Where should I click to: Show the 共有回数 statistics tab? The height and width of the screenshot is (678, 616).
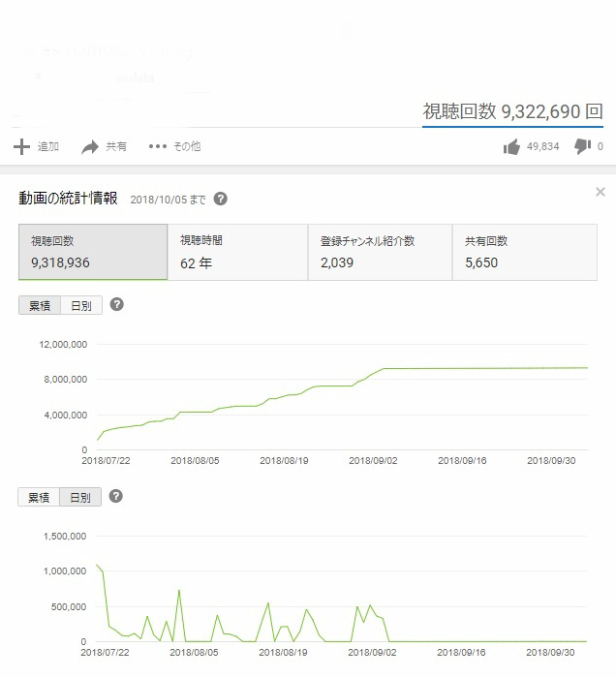coord(522,252)
